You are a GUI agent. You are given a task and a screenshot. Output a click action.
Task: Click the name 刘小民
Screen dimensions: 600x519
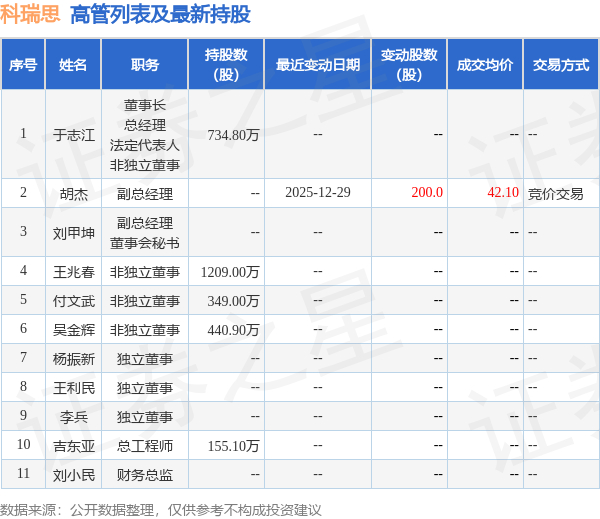coord(74,475)
